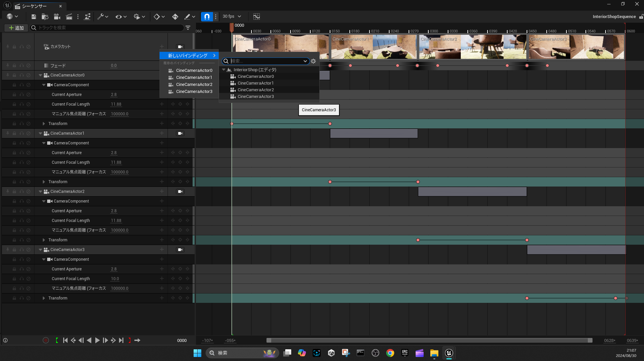
Task: Click Find in Content Browser icon
Action: pos(45,17)
